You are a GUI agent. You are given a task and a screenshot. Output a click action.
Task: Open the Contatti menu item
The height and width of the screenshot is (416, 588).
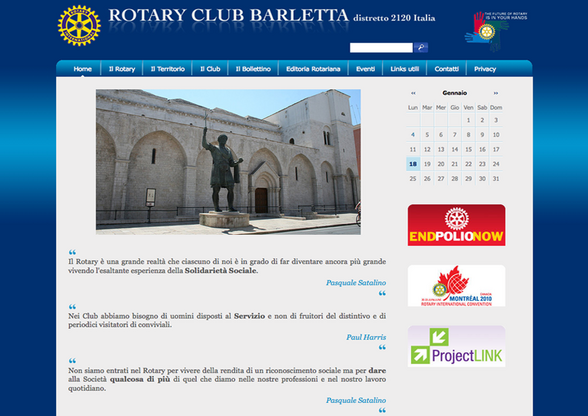pos(447,69)
